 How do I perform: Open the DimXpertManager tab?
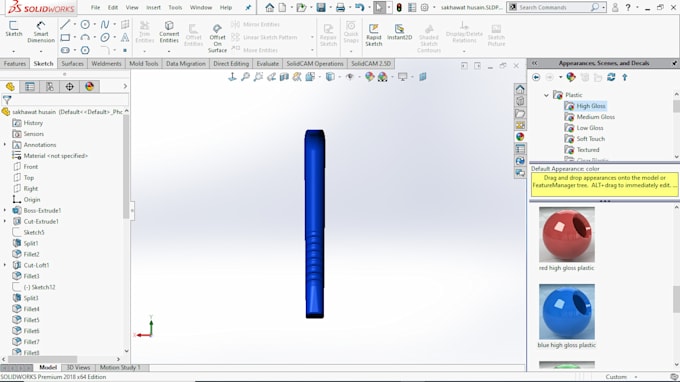click(x=69, y=87)
